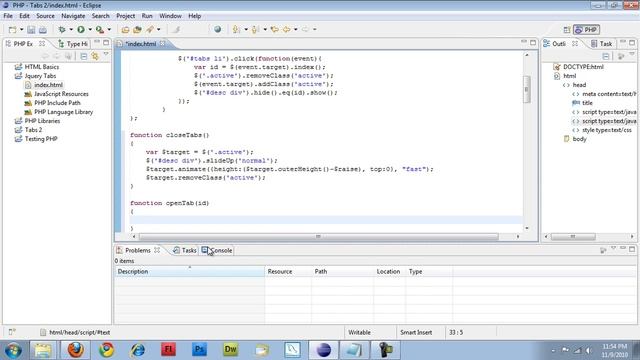Open the New file dropdown arrow
The height and width of the screenshot is (360, 640).
(x=22, y=29)
